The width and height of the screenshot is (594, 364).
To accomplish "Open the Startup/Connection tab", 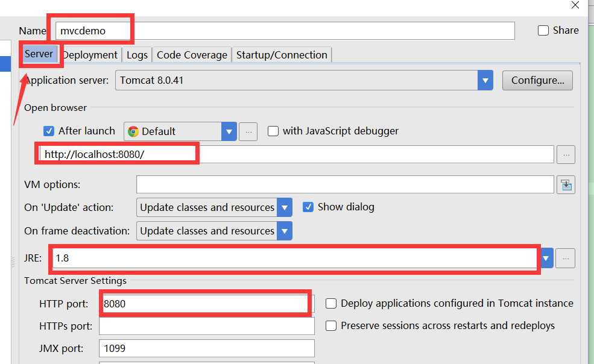I will (282, 55).
